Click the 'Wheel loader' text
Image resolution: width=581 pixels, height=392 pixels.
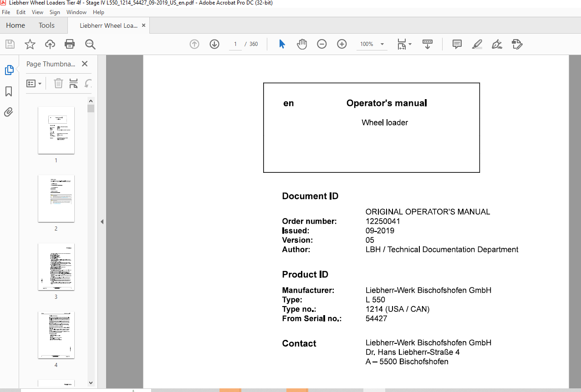(385, 122)
